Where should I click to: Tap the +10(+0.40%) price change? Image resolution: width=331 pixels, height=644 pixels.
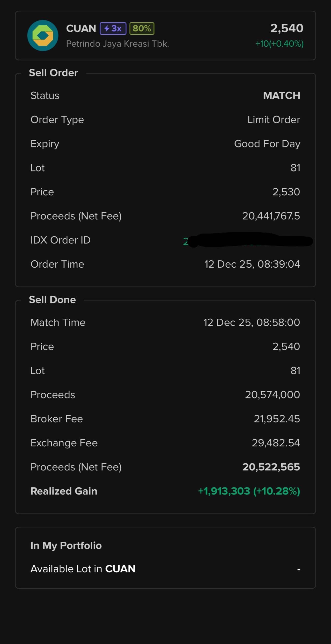click(279, 44)
